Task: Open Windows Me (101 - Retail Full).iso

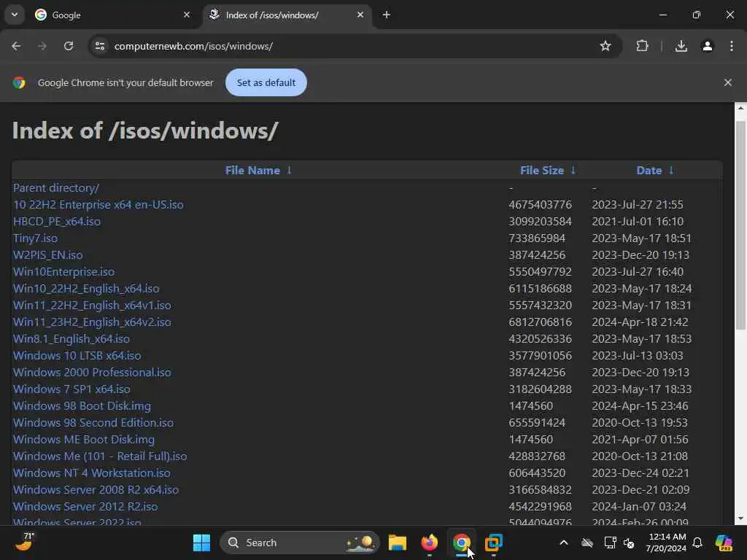Action: [x=100, y=456]
